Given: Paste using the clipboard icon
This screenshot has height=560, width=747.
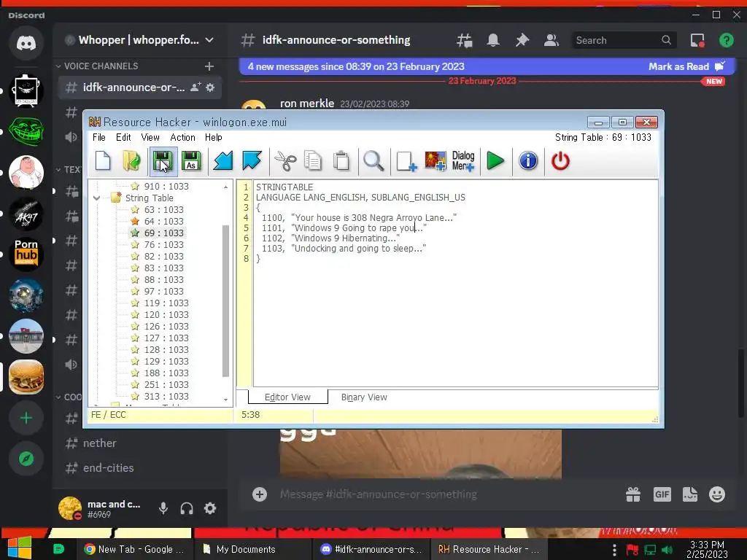Looking at the screenshot, I should click(341, 161).
